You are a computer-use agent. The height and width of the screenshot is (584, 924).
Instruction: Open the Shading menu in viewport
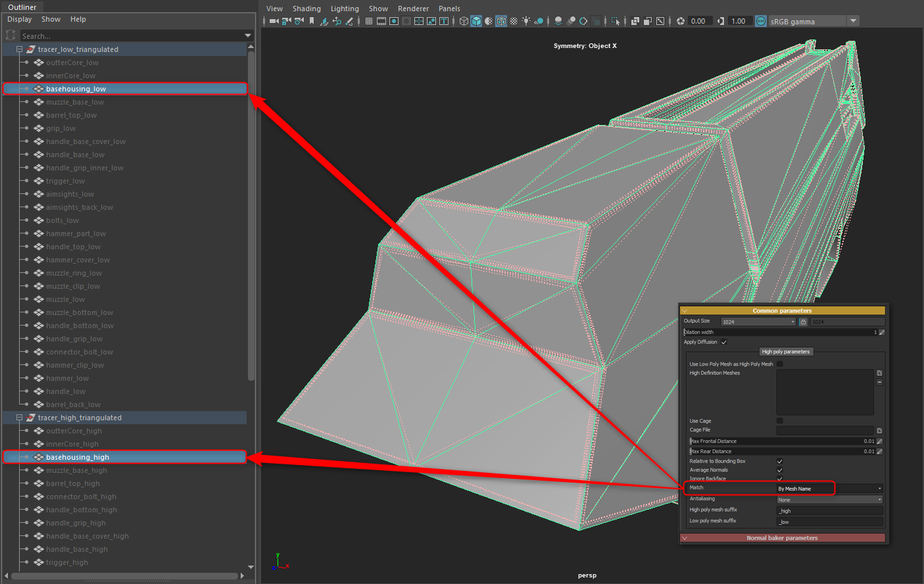[x=306, y=9]
